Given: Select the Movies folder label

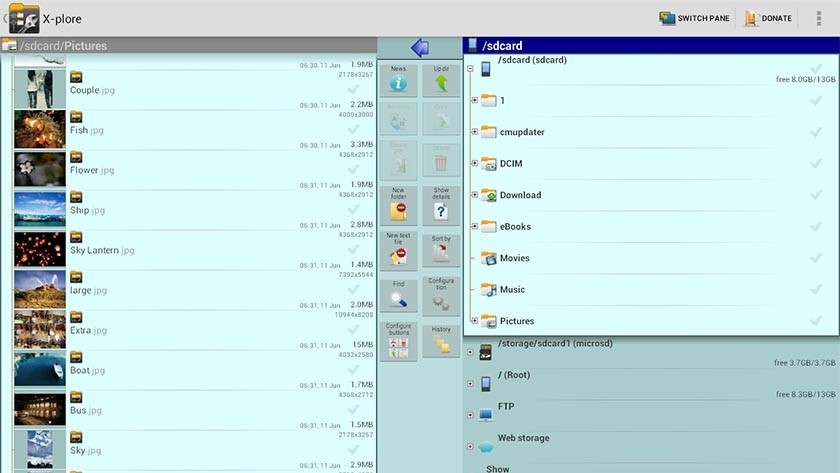Looking at the screenshot, I should 515,258.
